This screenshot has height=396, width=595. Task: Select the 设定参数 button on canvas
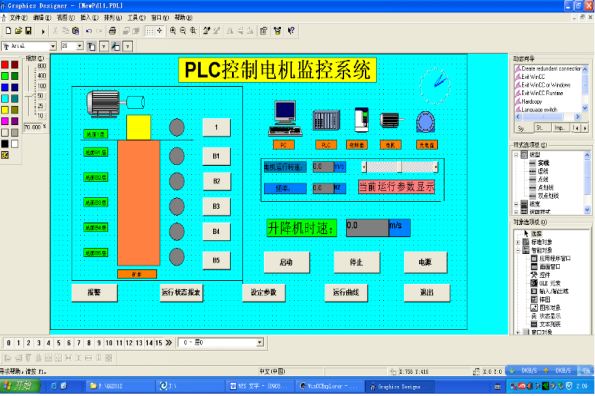click(264, 292)
